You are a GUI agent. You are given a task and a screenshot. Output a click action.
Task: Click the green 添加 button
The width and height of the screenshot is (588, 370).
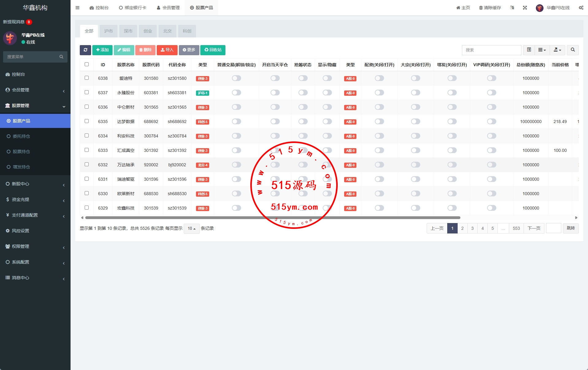point(102,50)
